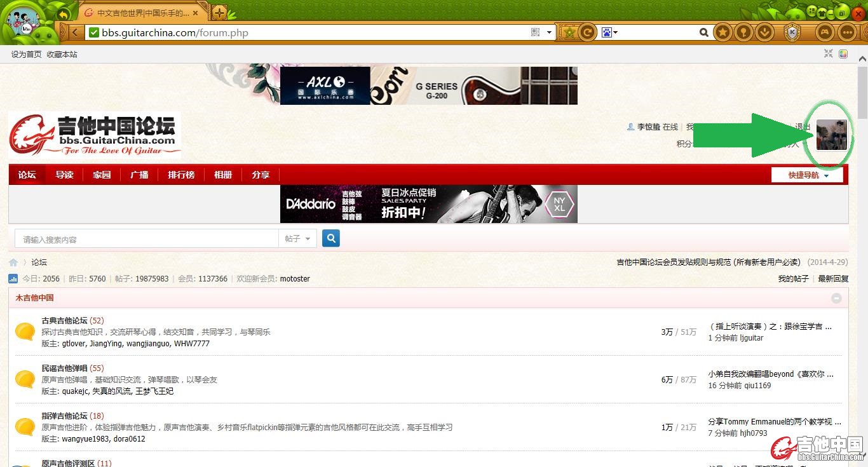Click the round key password toolbar button
Screen dimensions: 868x467
pyautogui.click(x=745, y=32)
